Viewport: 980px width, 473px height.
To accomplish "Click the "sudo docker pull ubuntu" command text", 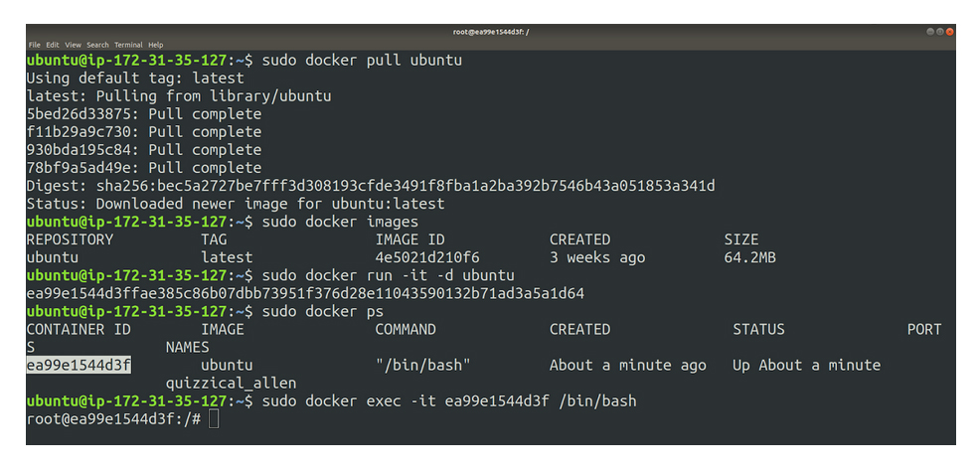I will click(362, 61).
